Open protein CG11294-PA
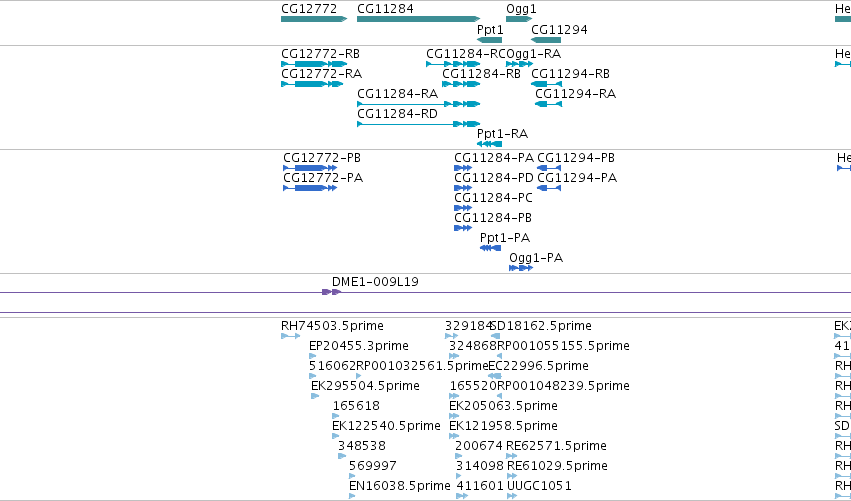Viewport: 851px width, 501px height. (577, 177)
